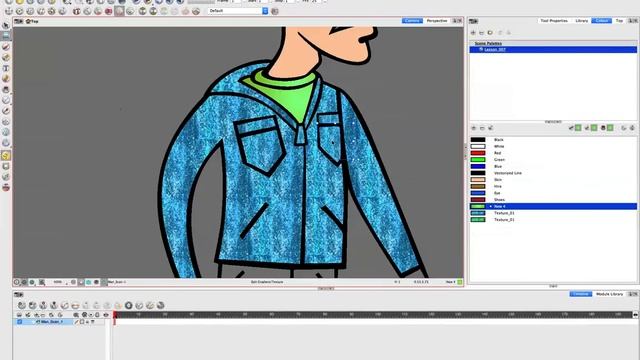Click the first round icon in Camera view bottom bar
This screenshot has height=360, width=640.
click(16, 282)
